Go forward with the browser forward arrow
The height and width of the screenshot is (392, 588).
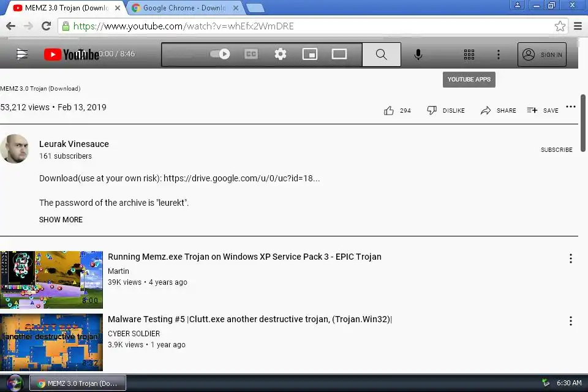click(x=28, y=26)
